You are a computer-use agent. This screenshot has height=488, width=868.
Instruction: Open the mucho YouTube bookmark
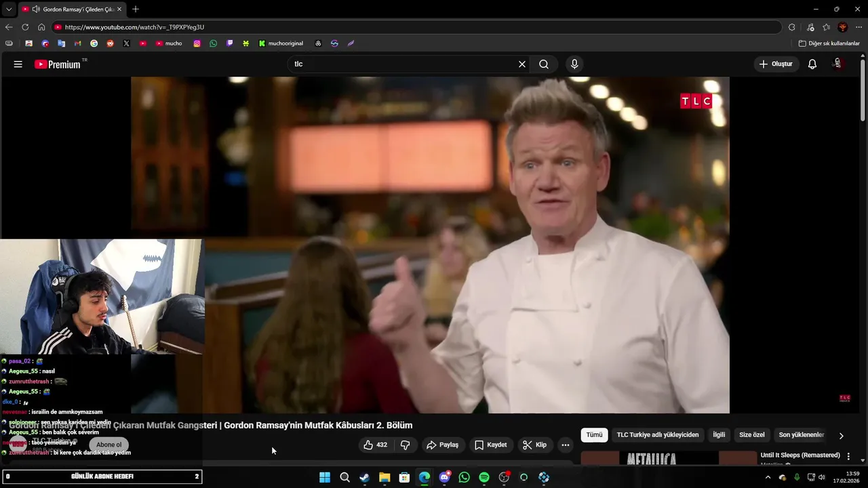click(169, 43)
